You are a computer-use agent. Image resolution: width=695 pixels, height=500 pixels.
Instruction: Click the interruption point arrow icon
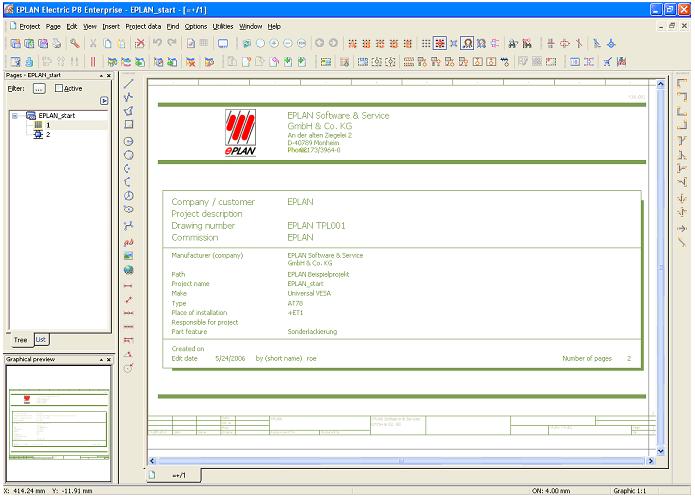[x=682, y=228]
